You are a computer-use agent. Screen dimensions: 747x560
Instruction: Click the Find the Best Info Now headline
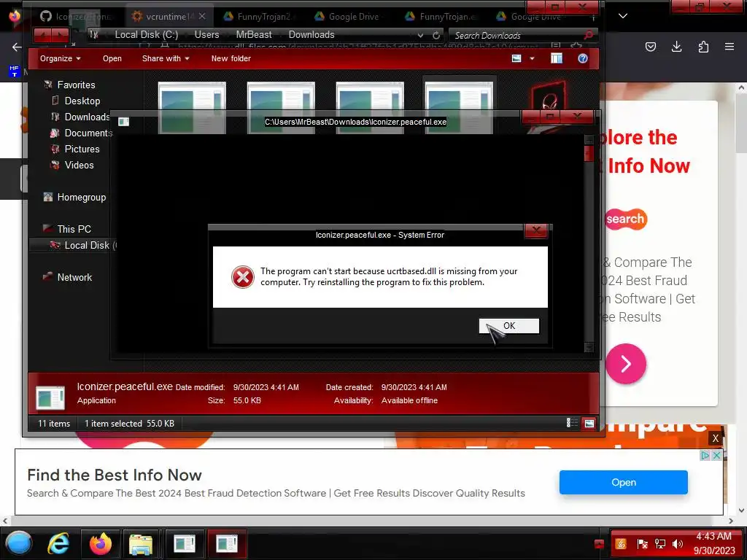[x=115, y=475]
